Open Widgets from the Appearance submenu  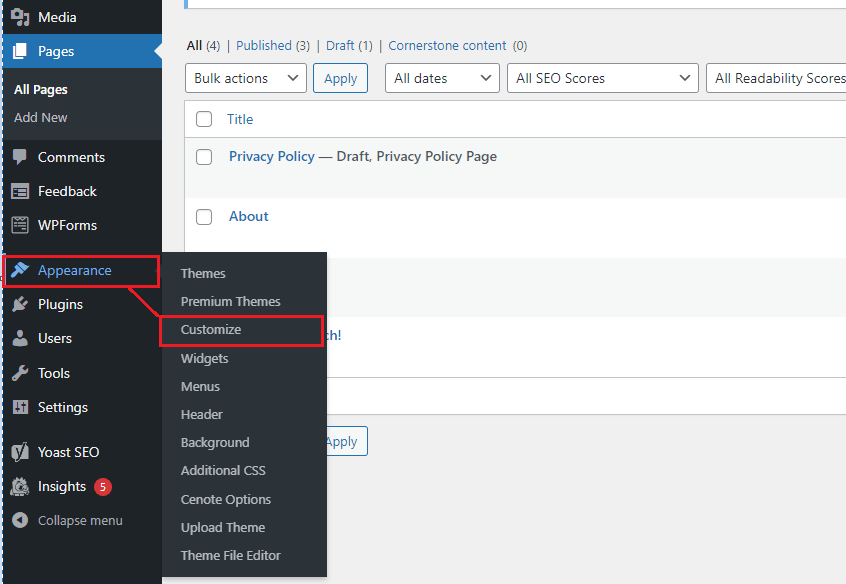(x=204, y=358)
